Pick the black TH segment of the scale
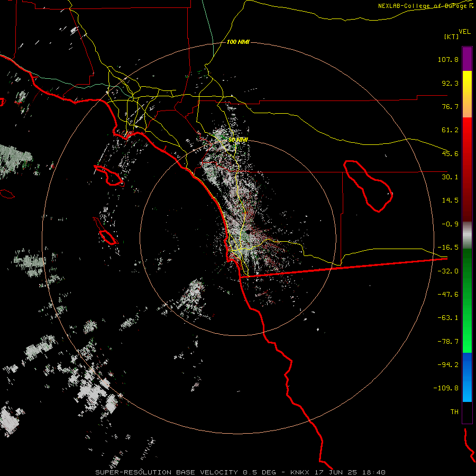 (467, 412)
